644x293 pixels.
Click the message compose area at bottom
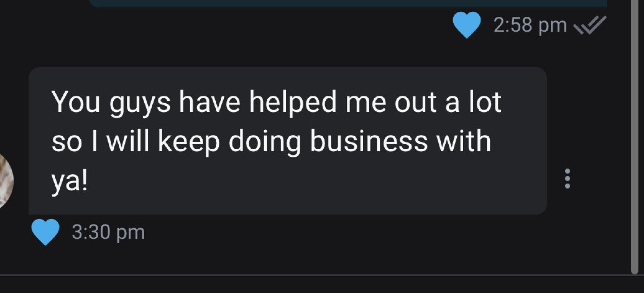point(322,285)
